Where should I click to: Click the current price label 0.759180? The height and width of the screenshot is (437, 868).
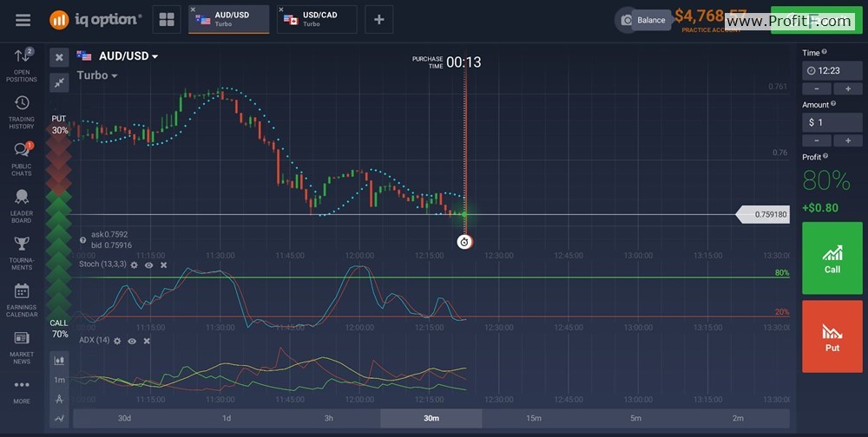point(763,215)
